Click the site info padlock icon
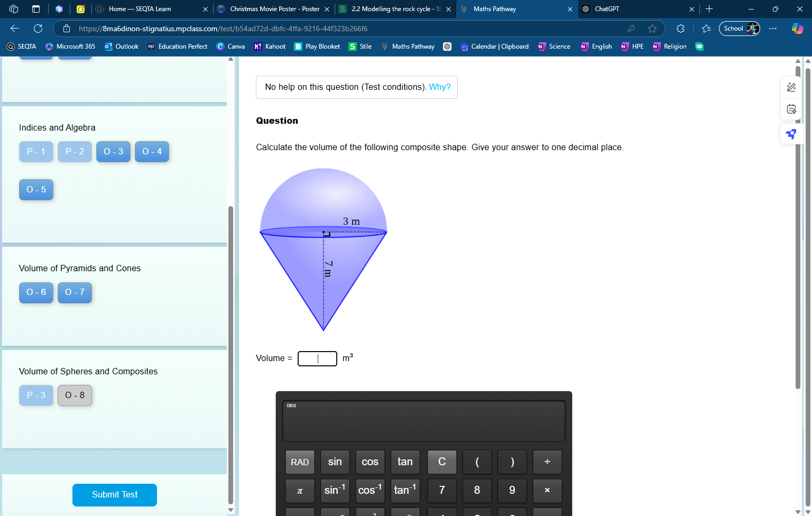This screenshot has height=516, width=812. click(67, 29)
